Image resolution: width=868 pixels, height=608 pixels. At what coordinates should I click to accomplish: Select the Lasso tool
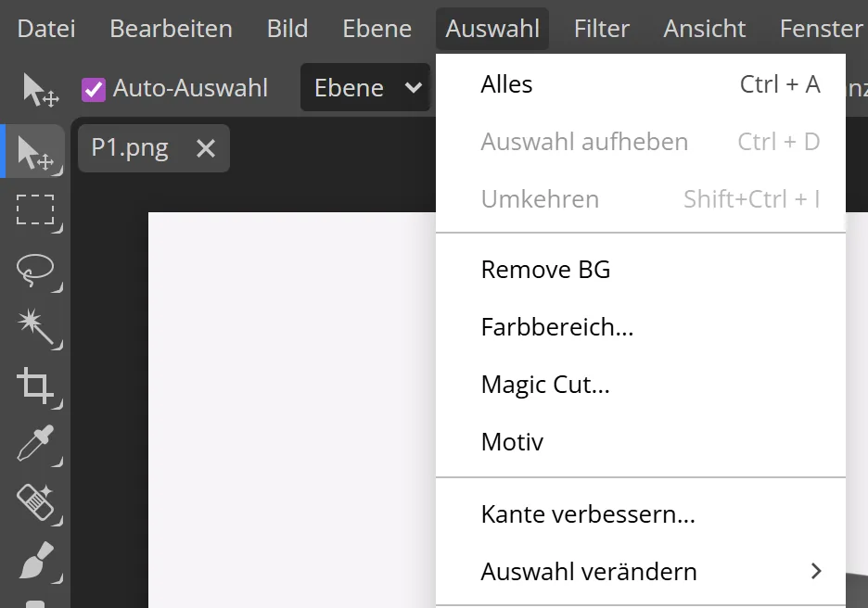point(35,270)
